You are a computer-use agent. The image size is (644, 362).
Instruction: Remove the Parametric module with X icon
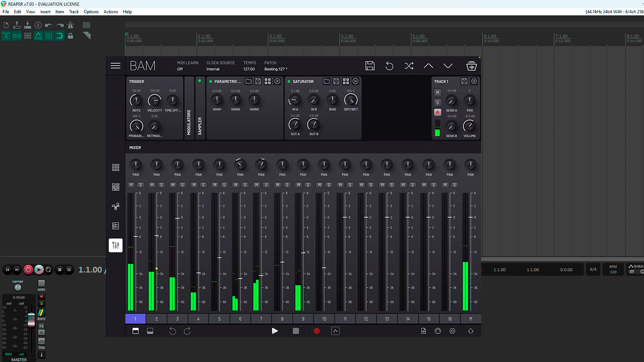(277, 82)
